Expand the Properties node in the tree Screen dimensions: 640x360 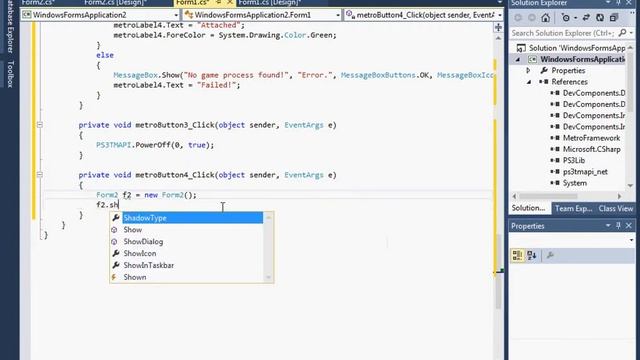pos(528,71)
